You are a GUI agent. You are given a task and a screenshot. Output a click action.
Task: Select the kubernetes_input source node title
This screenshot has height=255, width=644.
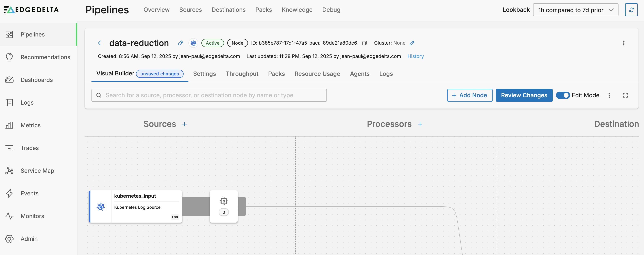point(135,196)
